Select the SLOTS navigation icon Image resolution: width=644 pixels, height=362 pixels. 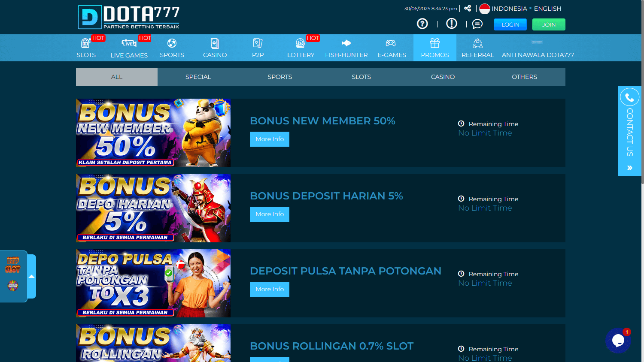point(86,42)
